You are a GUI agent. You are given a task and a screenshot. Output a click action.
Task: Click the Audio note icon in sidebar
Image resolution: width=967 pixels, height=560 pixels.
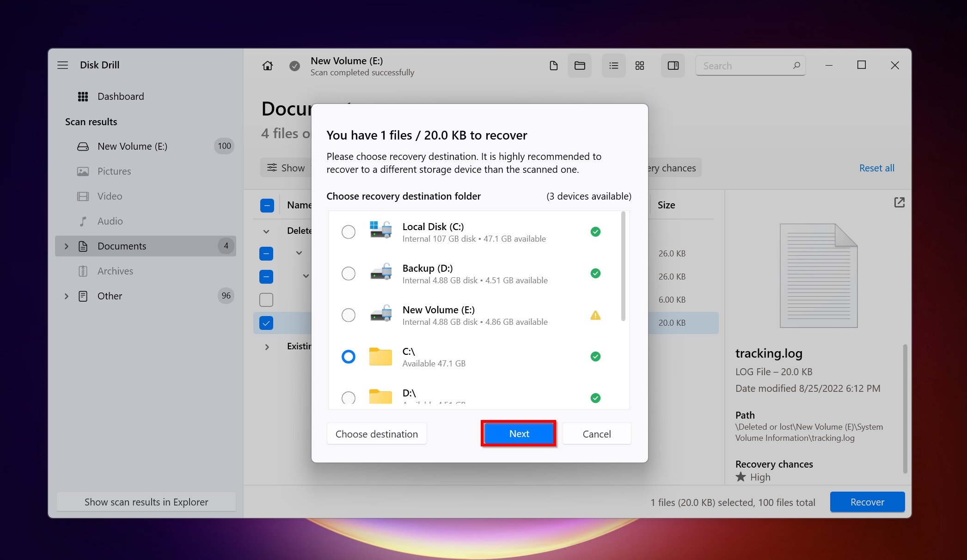pos(83,221)
